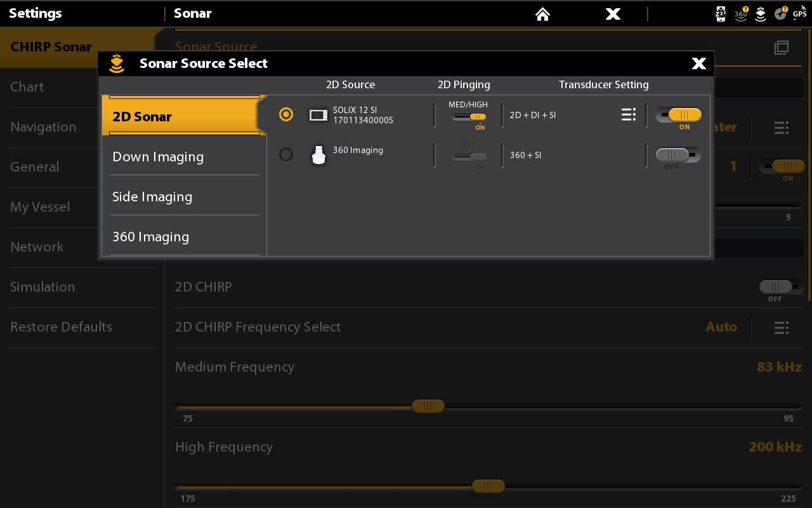Viewport: 812px width, 508px height.
Task: Click the 360 Imaging transducer icon
Action: point(319,155)
